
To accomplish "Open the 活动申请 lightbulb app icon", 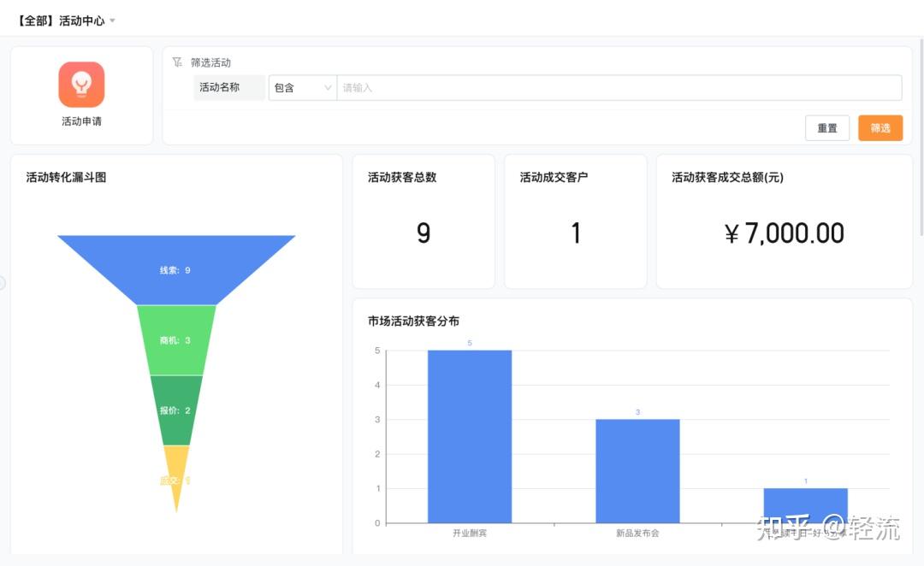I will pyautogui.click(x=81, y=84).
